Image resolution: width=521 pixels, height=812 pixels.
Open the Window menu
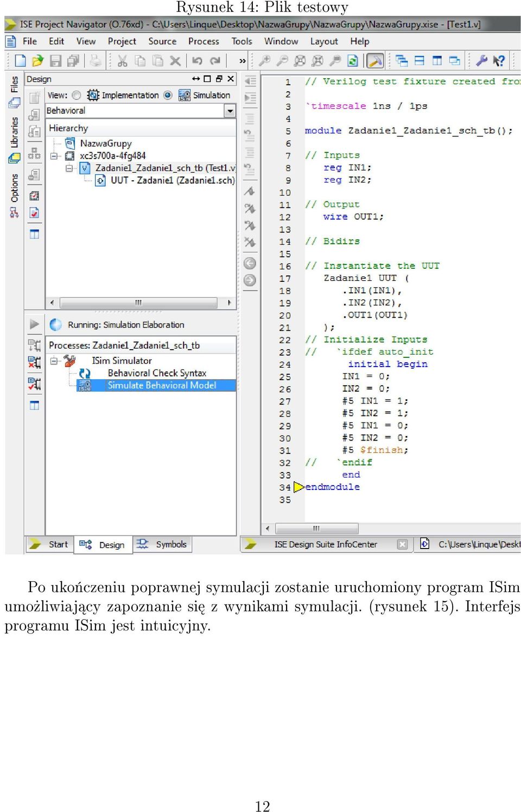pyautogui.click(x=281, y=41)
